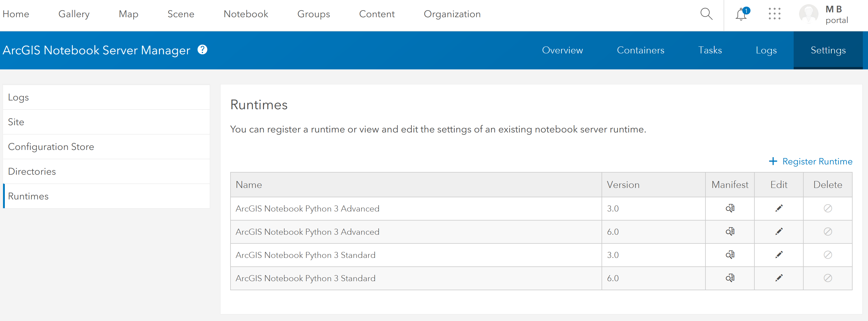868x321 pixels.
Task: Open the search magnifier icon
Action: click(x=706, y=14)
